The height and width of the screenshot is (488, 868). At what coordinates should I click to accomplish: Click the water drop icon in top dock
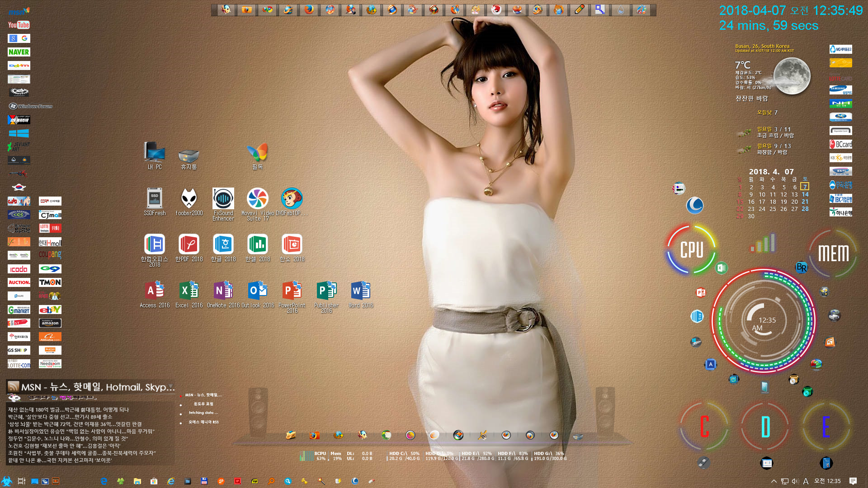(621, 9)
